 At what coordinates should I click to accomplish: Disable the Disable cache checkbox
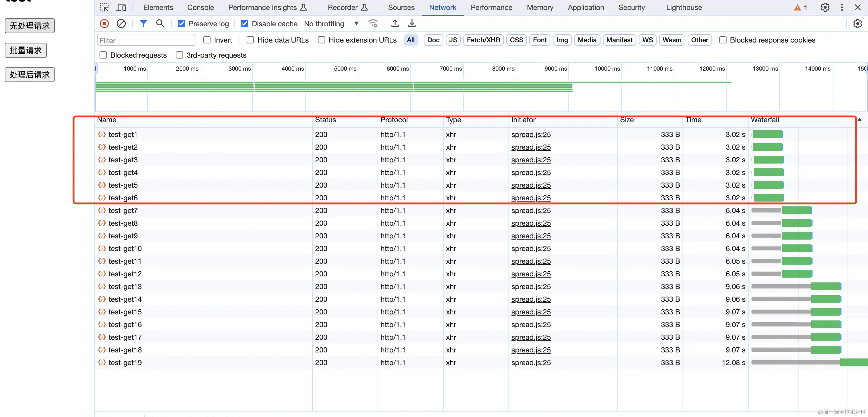coord(245,24)
